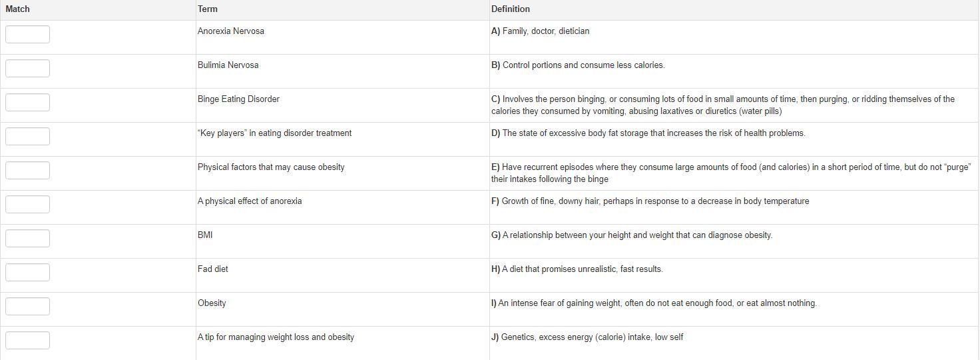
Task: Click definition H about unrealistic fast results
Action: [x=577, y=269]
